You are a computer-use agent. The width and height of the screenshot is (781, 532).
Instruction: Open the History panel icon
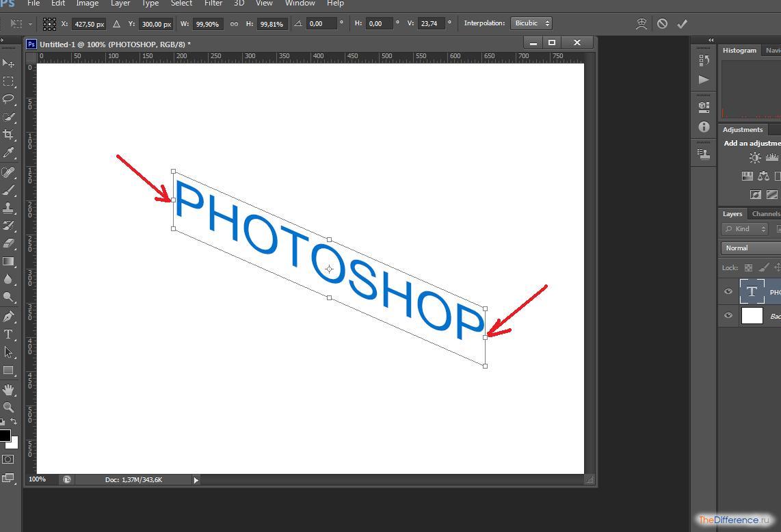pos(704,60)
